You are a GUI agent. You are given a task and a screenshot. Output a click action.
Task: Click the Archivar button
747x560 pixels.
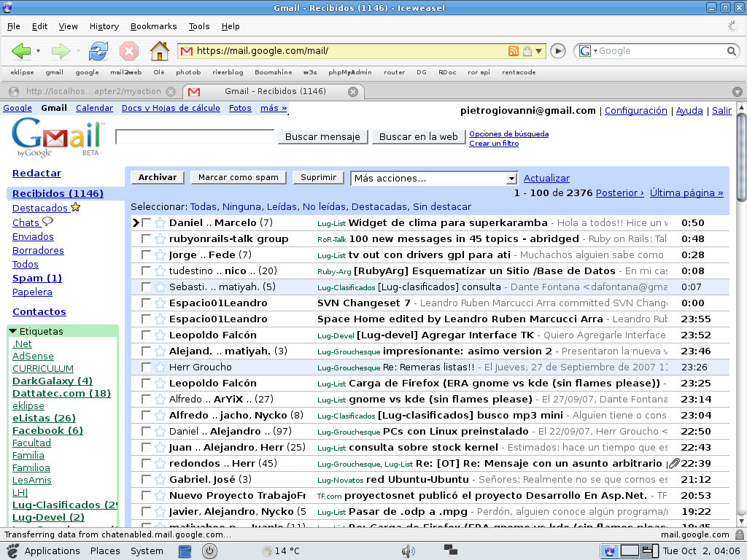coord(158,177)
